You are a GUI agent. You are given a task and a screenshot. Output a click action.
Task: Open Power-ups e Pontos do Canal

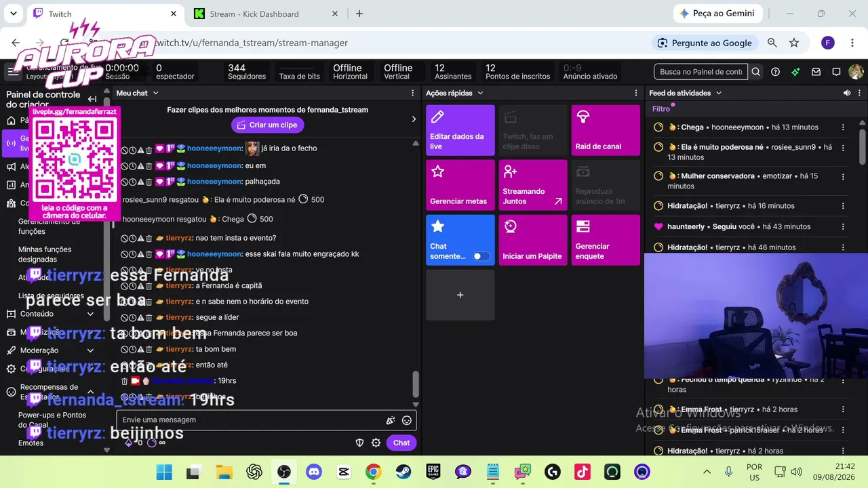pyautogui.click(x=52, y=420)
